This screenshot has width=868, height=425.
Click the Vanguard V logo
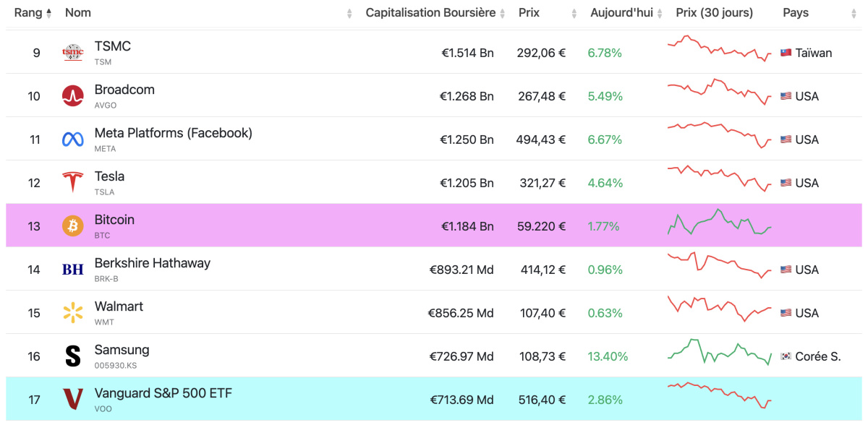73,399
